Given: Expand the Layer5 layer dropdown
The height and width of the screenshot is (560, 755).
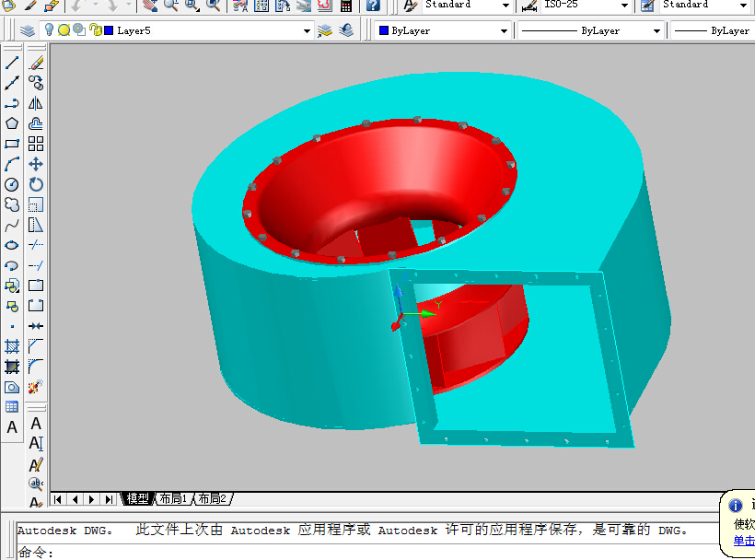Looking at the screenshot, I should click(307, 30).
